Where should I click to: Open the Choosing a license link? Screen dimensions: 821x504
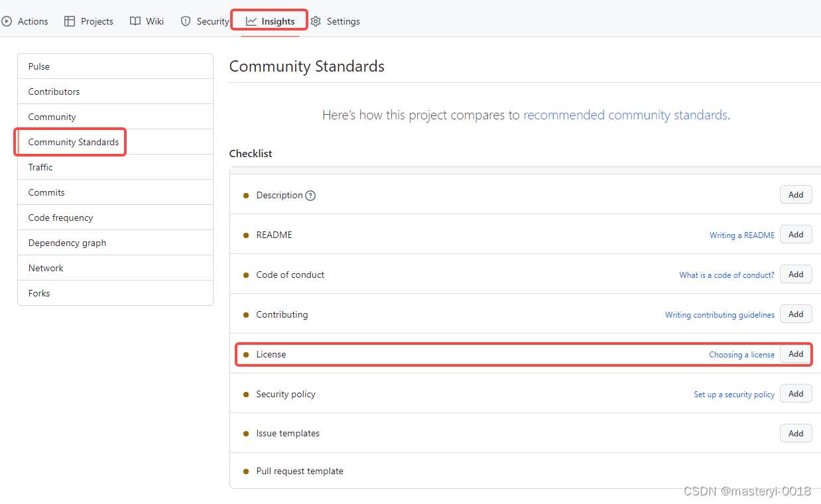tap(741, 355)
